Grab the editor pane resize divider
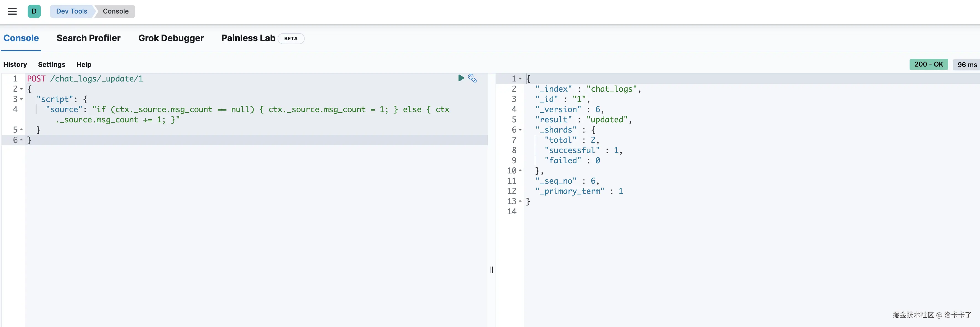This screenshot has height=327, width=980. 492,270
